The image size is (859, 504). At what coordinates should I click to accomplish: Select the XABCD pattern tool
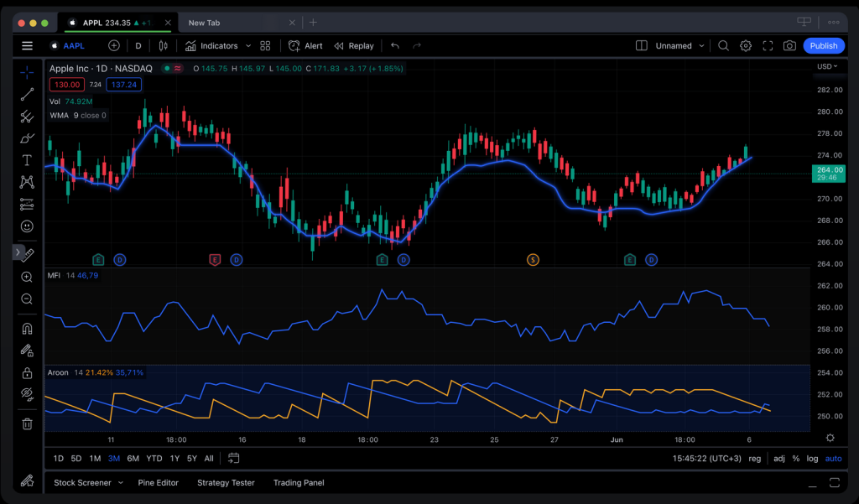27,182
